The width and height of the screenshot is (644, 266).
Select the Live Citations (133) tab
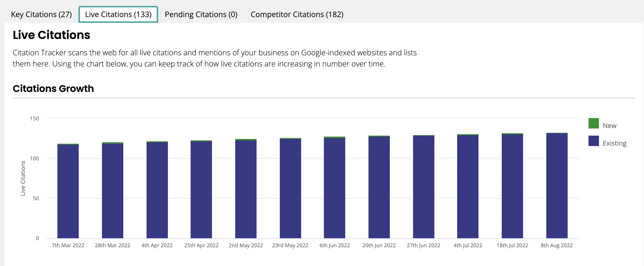click(118, 14)
